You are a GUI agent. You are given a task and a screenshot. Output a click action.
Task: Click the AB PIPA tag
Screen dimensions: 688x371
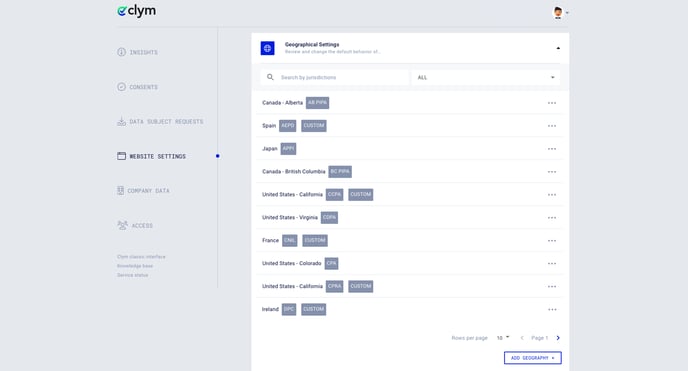[317, 103]
